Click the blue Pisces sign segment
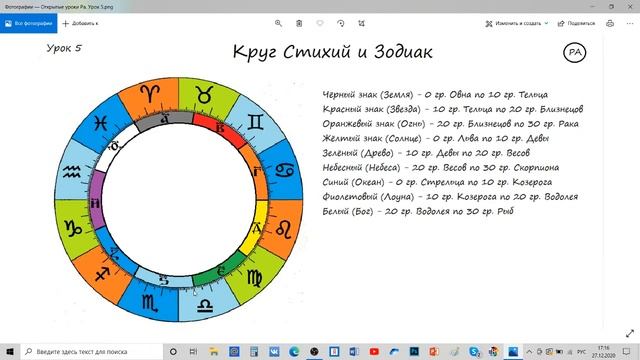This screenshot has width=640, height=360. pyautogui.click(x=101, y=123)
